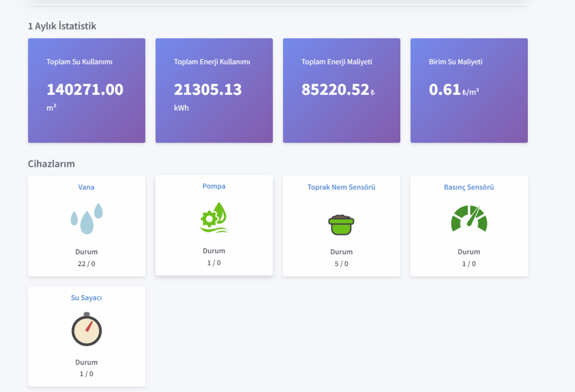Screen dimensions: 575x392
Task: Select the Toprak Nem Sensörü soil pot icon
Action: (x=341, y=224)
